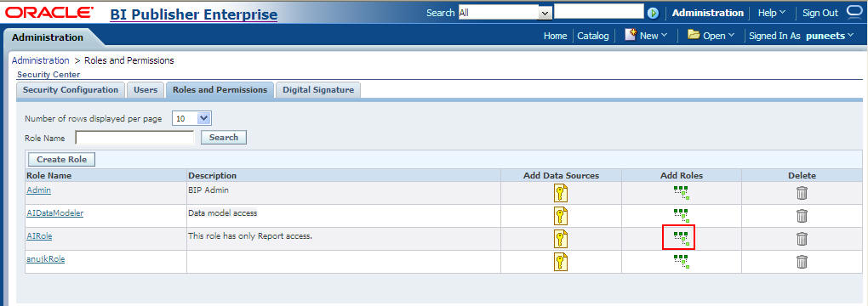The width and height of the screenshot is (868, 306).
Task: Click 'Data model access' description text
Action: tap(223, 212)
